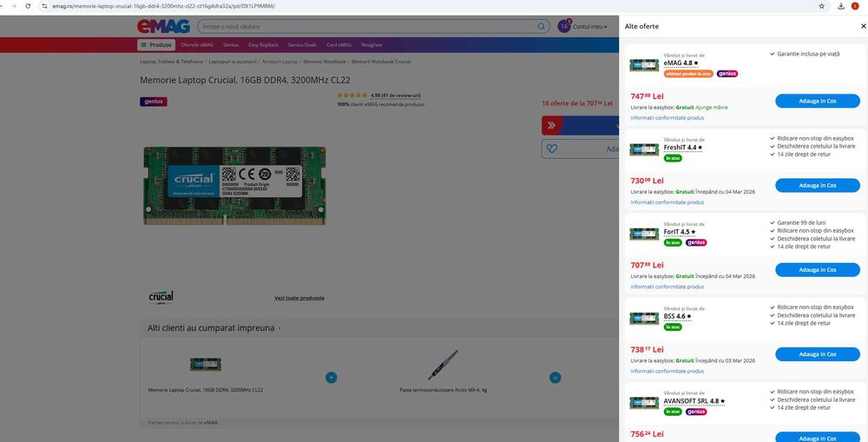Click the RAM thumbnail in the BSS offer
Viewport: 868px width, 442px height.
click(x=644, y=319)
